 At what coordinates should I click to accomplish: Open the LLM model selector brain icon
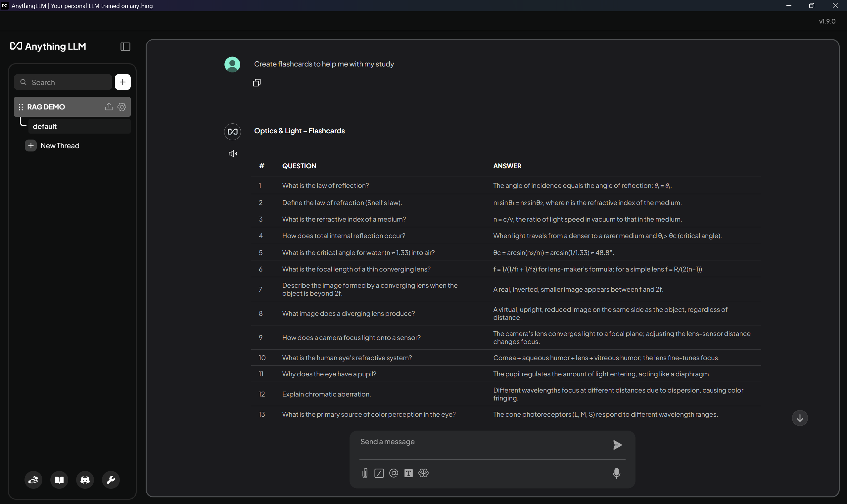pos(424,473)
